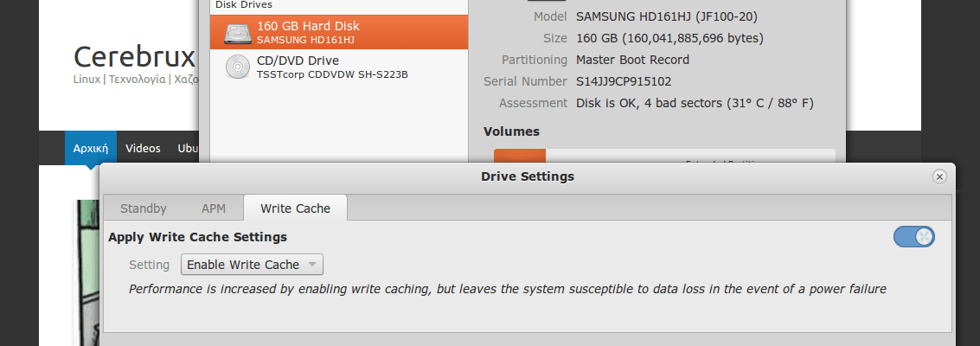Click the Linux tagline link
Screen dimensions: 980x346
(x=86, y=79)
